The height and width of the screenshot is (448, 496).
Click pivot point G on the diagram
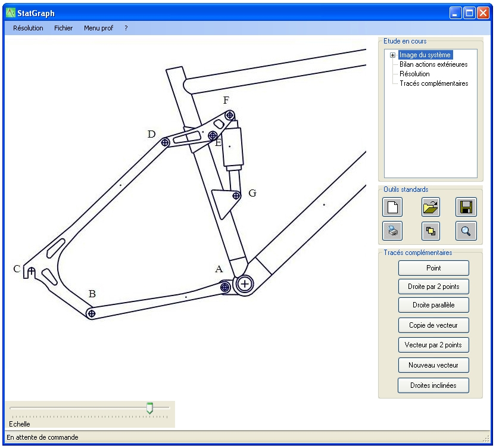point(236,195)
